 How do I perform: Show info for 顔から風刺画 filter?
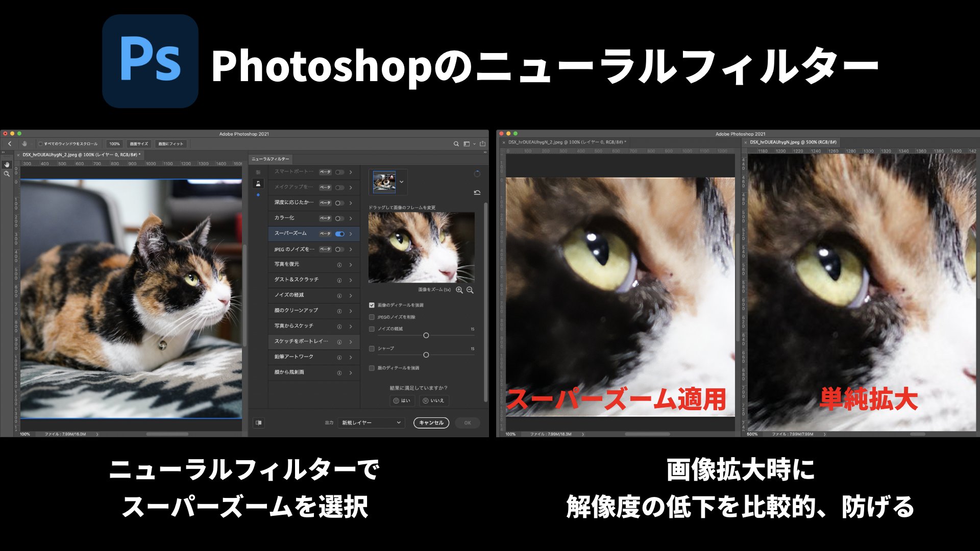(339, 373)
